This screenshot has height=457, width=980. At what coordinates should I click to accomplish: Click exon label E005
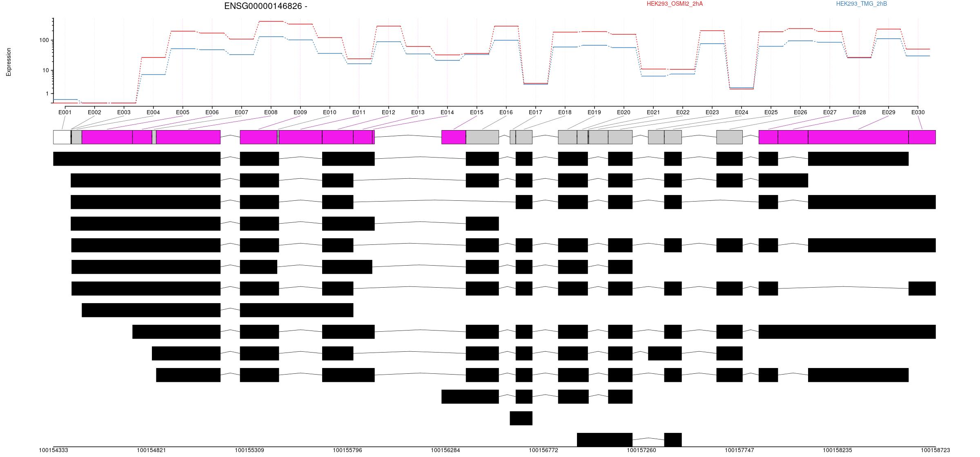183,112
